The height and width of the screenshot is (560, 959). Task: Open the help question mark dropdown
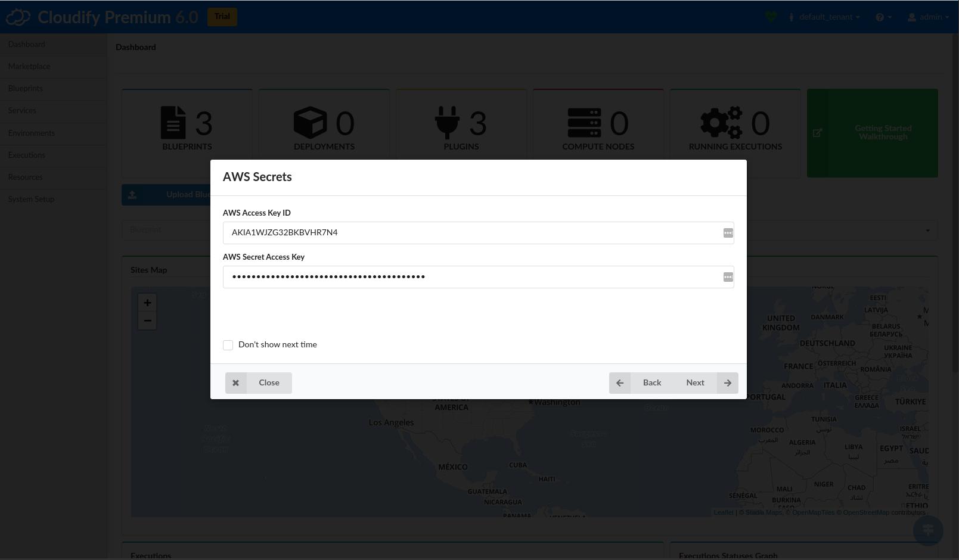[x=884, y=17]
